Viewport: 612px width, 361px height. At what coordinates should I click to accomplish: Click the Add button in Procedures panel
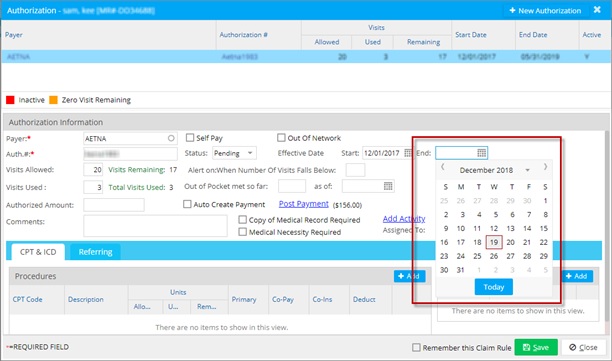pyautogui.click(x=409, y=276)
